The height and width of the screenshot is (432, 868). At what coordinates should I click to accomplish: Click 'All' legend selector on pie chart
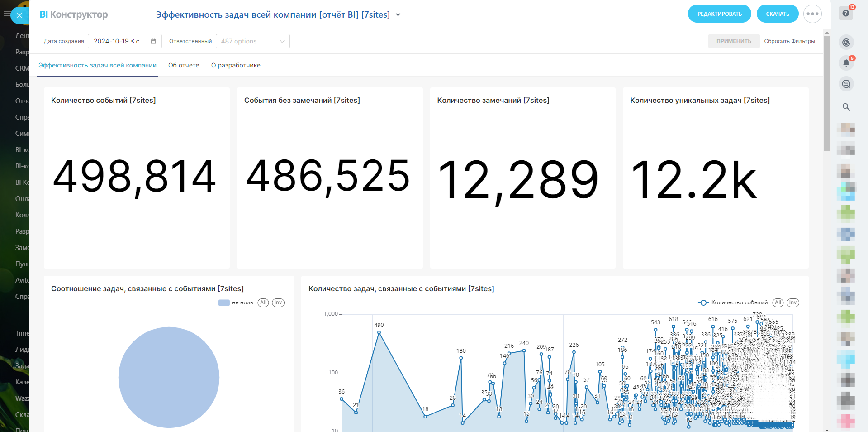[263, 303]
